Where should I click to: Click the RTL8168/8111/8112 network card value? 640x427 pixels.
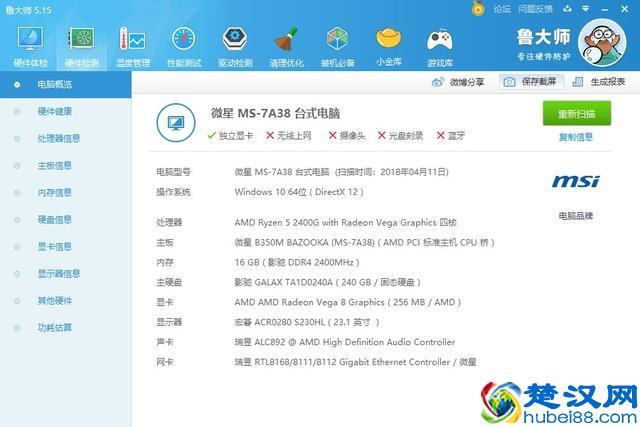coord(355,362)
